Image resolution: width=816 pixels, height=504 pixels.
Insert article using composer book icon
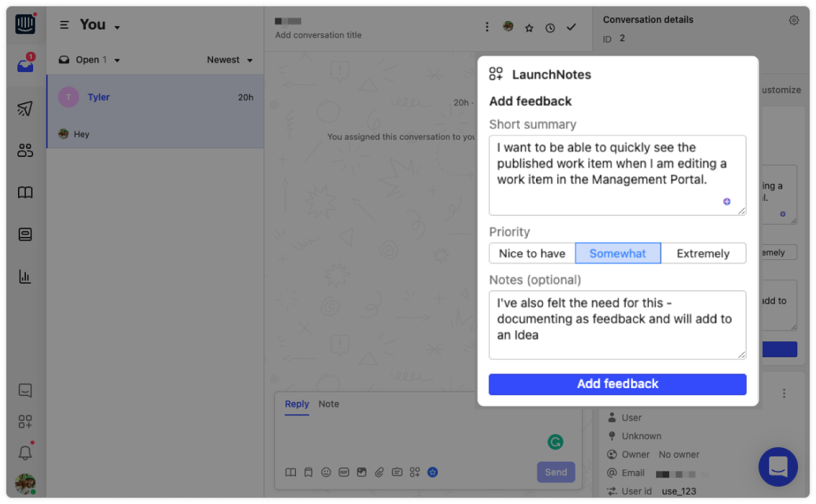(291, 472)
